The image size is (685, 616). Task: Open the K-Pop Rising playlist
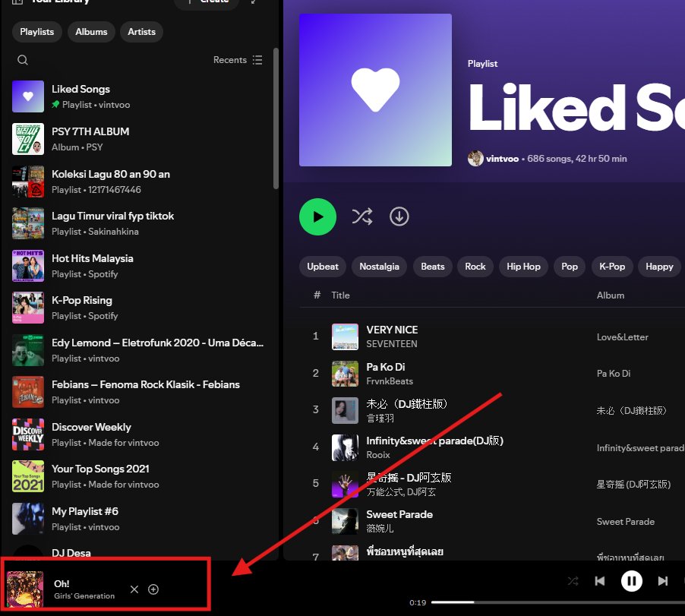137,308
